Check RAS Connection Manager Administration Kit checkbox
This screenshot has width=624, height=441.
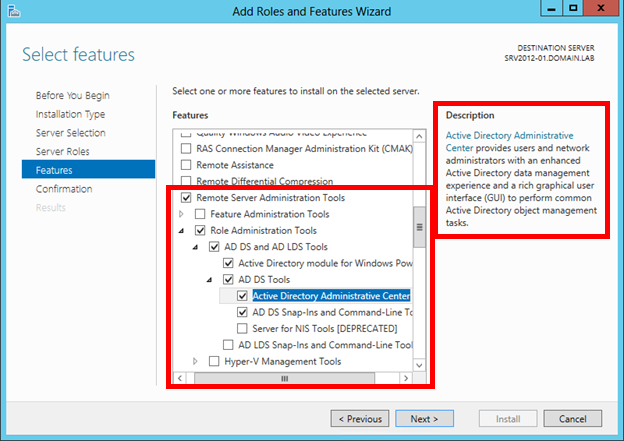click(186, 148)
